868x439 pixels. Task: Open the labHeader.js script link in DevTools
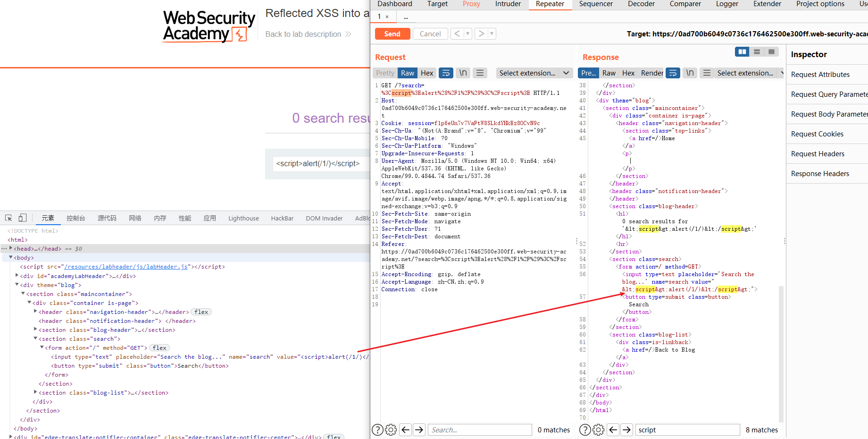pos(126,267)
